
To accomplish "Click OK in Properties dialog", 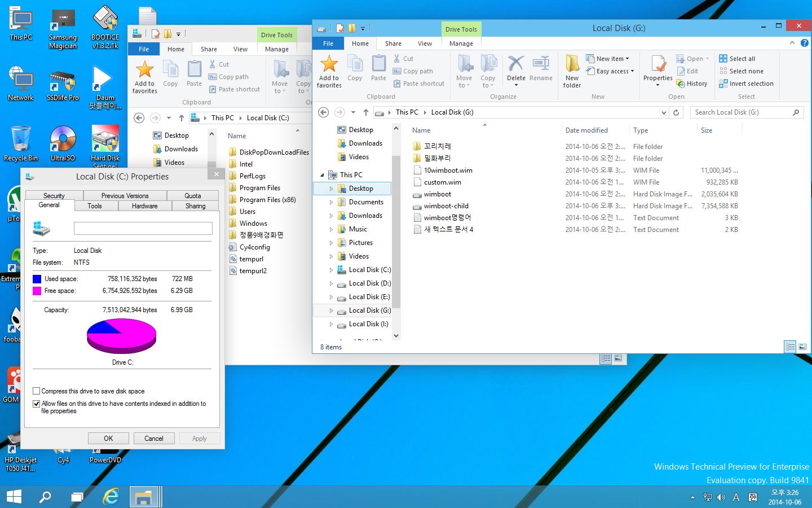I will coord(108,439).
